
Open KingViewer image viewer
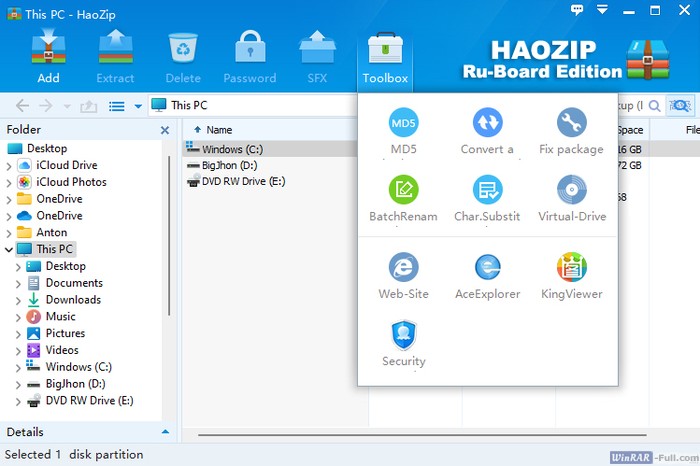point(571,268)
